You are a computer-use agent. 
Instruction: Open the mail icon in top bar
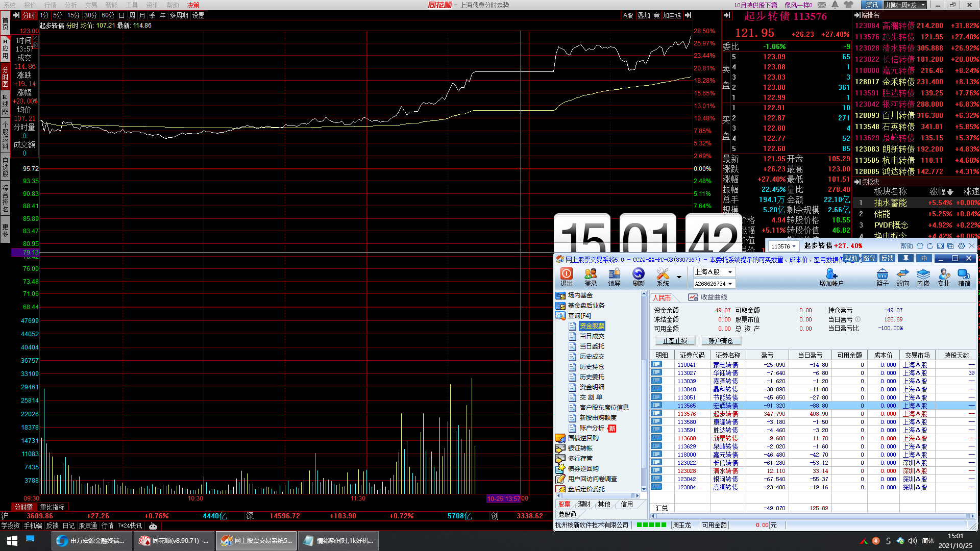[x=822, y=5]
